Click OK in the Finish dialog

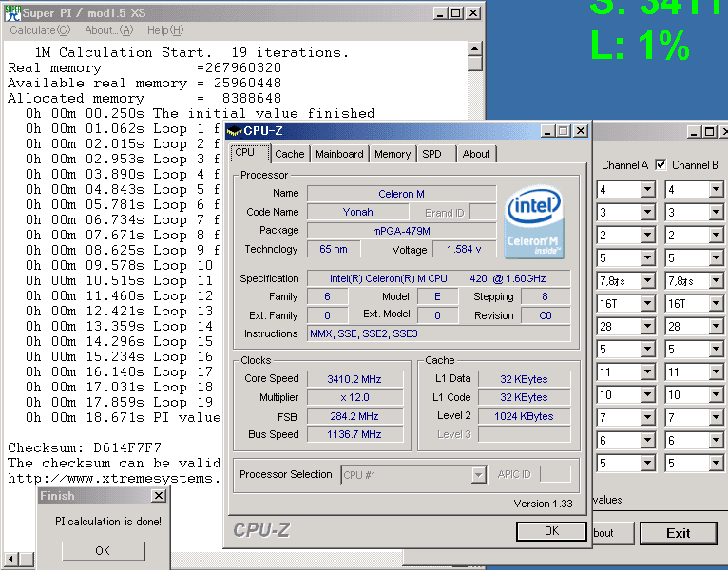point(103,551)
